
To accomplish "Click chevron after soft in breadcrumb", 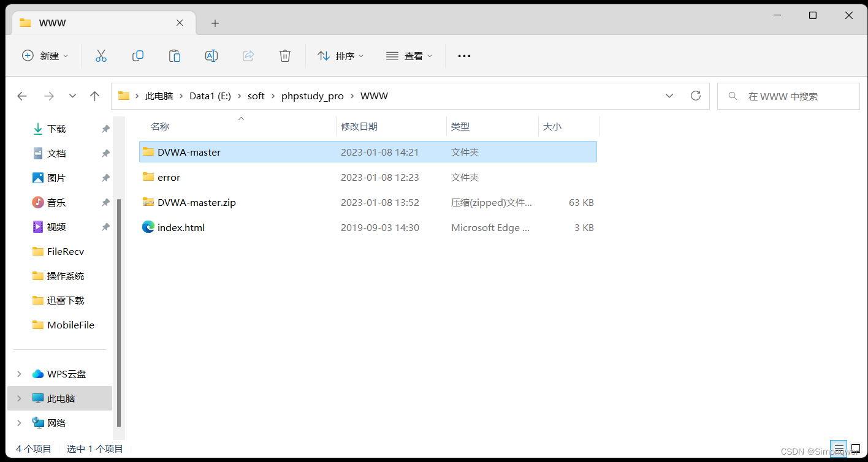I will click(273, 96).
